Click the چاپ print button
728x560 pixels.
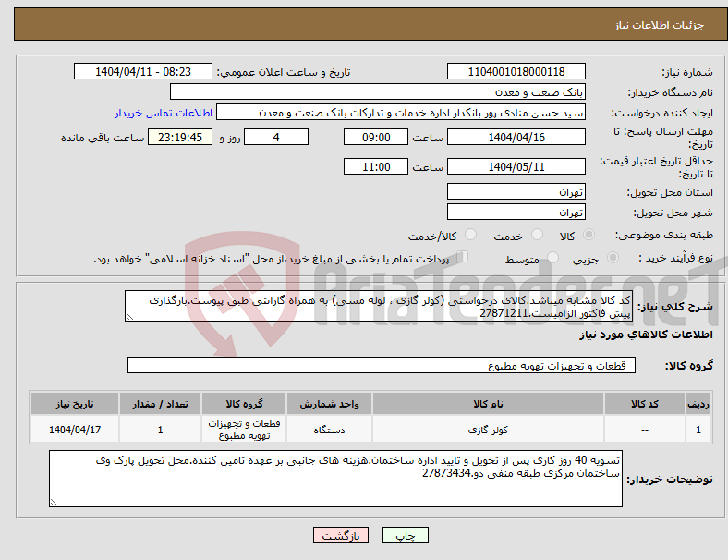coord(406,535)
